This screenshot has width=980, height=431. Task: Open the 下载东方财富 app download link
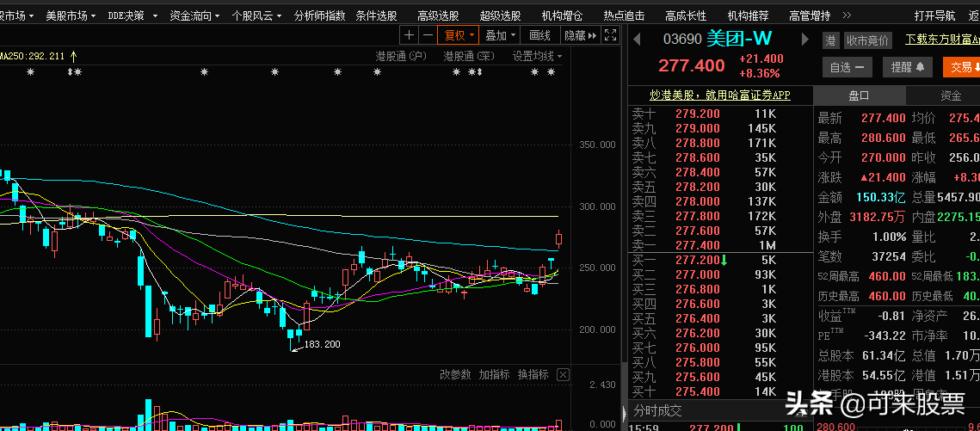coord(942,40)
